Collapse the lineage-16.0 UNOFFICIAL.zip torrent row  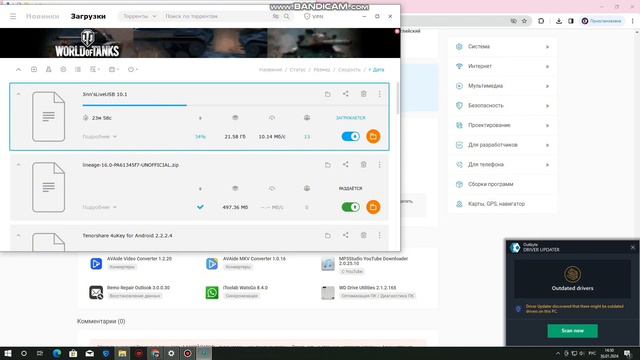click(x=18, y=164)
